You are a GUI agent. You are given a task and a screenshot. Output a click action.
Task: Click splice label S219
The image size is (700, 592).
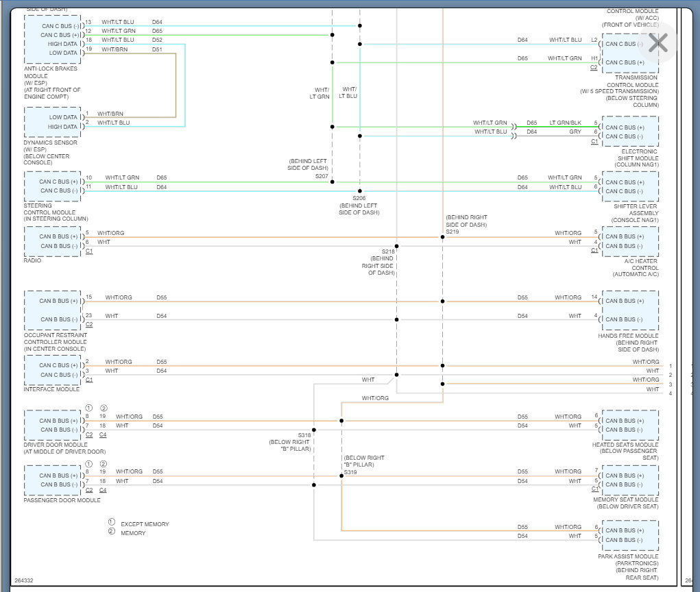452,232
